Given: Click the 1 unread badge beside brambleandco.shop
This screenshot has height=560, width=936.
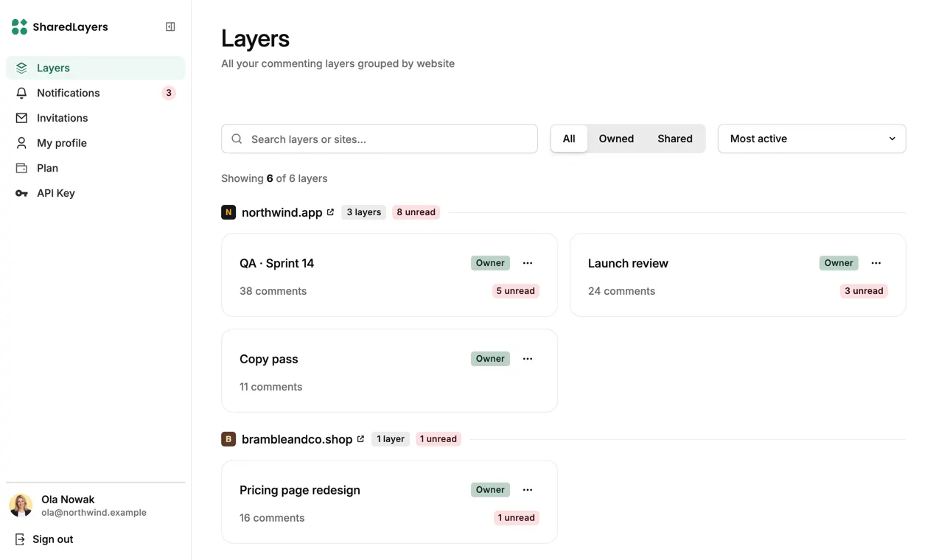Looking at the screenshot, I should [x=439, y=439].
